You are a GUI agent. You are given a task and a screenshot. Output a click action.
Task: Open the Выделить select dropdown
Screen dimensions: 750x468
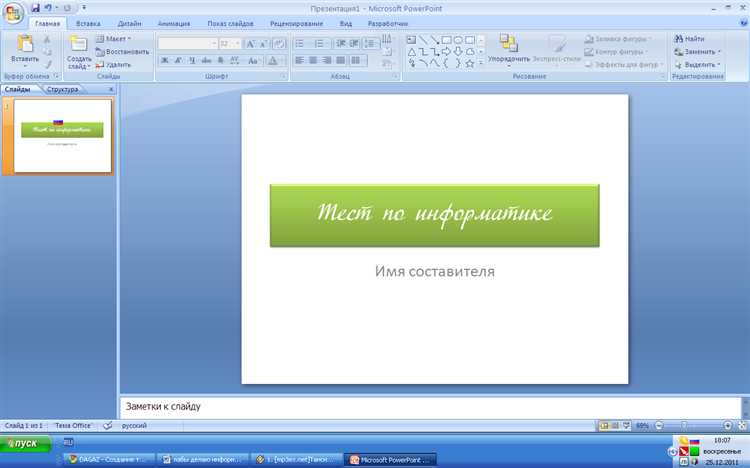click(697, 65)
